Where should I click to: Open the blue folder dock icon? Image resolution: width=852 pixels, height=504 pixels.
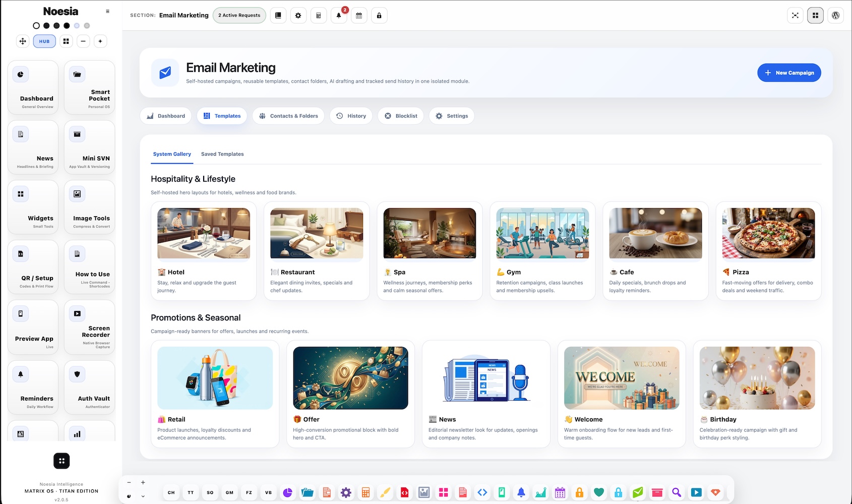(308, 492)
